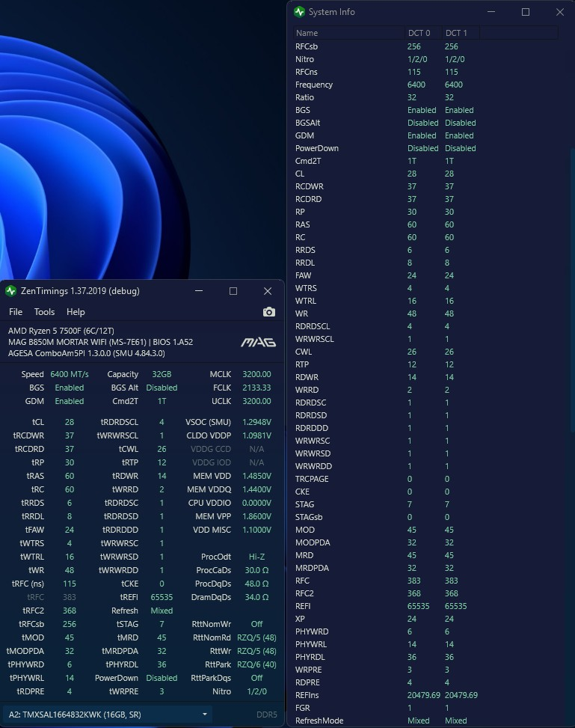Click the tREFI value 65535
The image size is (575, 728).
(x=162, y=597)
